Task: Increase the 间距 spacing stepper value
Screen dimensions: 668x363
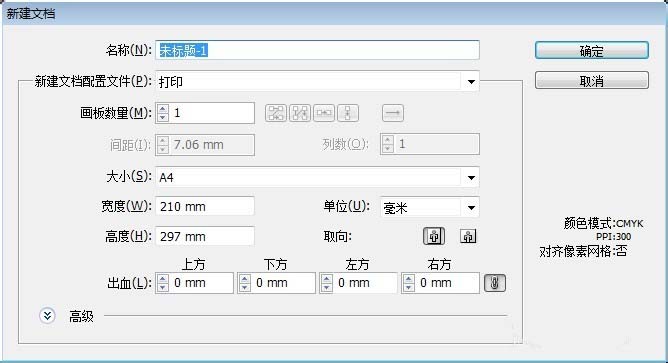Action: [162, 141]
